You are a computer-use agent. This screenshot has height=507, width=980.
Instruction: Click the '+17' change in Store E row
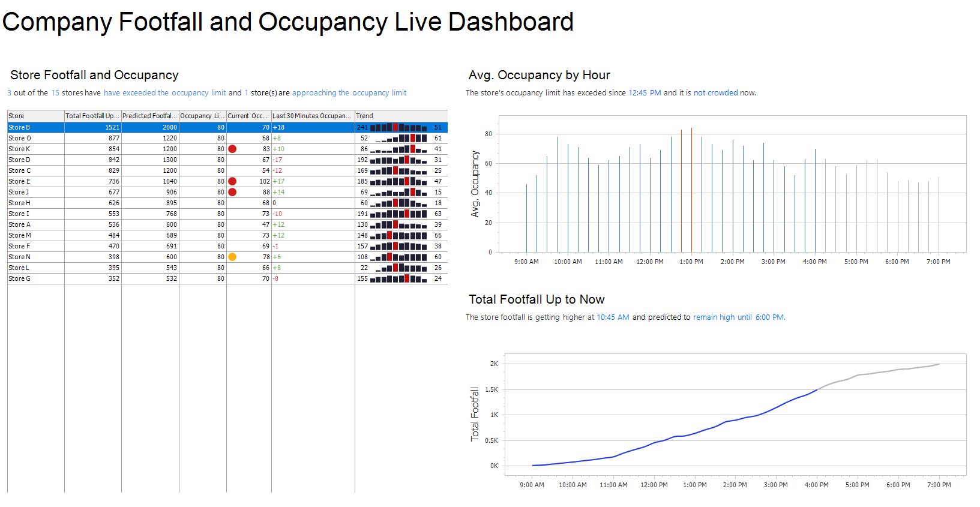[278, 181]
